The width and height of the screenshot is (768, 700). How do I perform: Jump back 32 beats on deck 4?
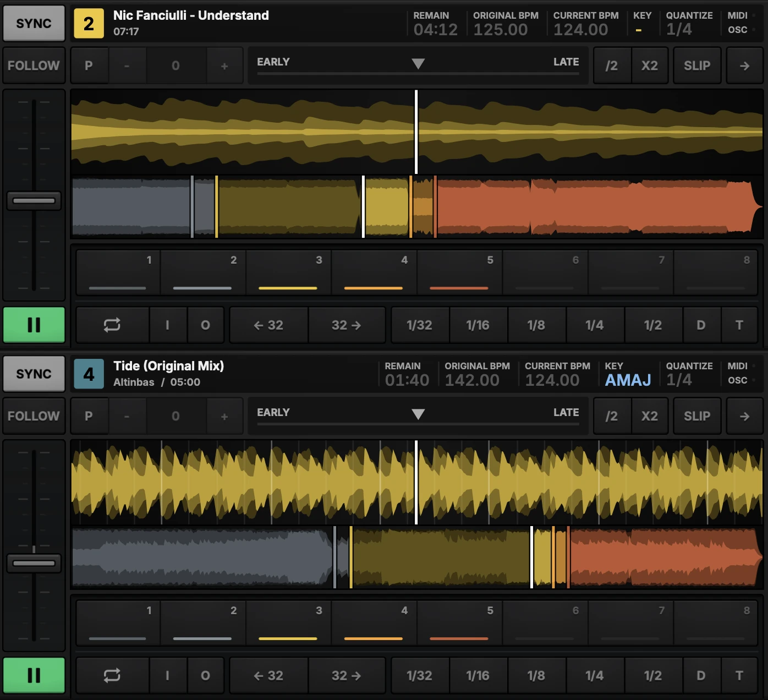[268, 676]
